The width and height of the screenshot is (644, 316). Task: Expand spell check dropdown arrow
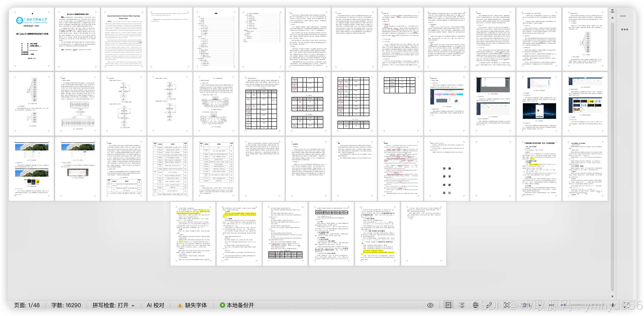133,305
